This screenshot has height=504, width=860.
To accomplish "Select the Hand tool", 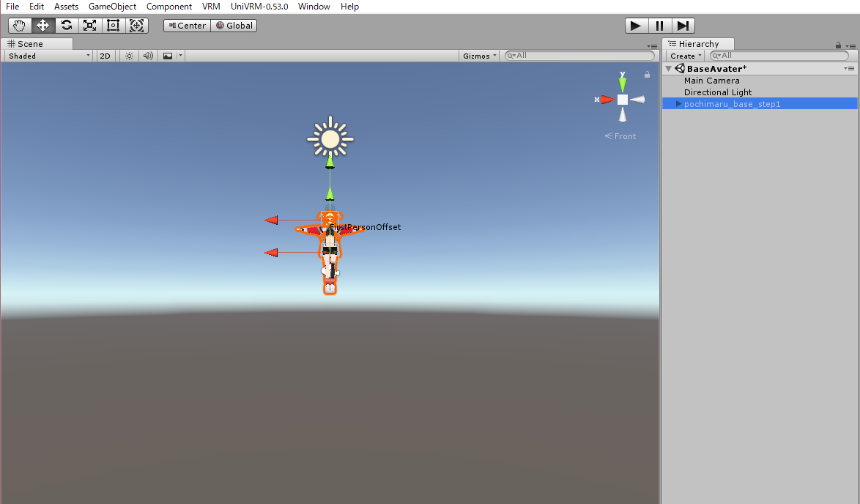I will pyautogui.click(x=20, y=26).
